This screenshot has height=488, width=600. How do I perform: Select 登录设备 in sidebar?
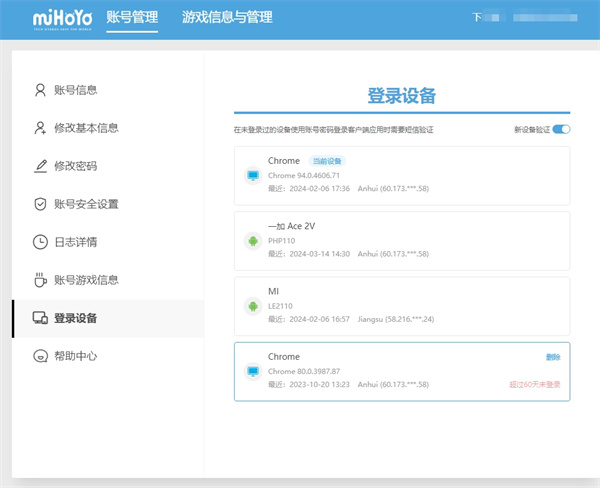click(108, 318)
